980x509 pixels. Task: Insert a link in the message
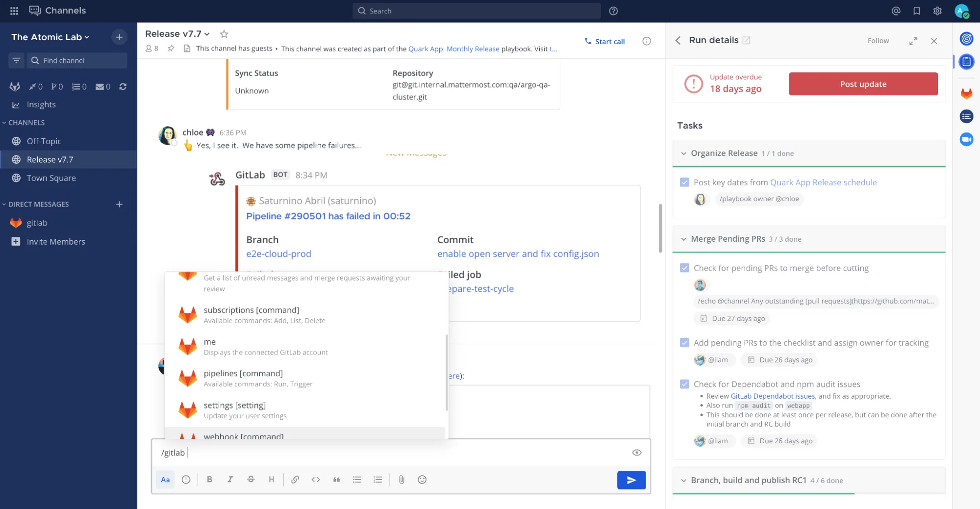(295, 480)
